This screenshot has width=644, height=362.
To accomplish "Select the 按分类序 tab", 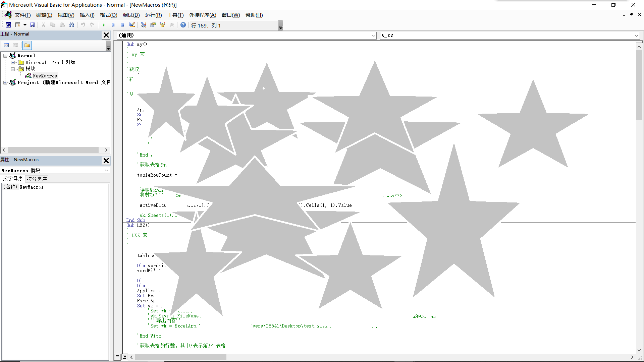I will pos(37,179).
